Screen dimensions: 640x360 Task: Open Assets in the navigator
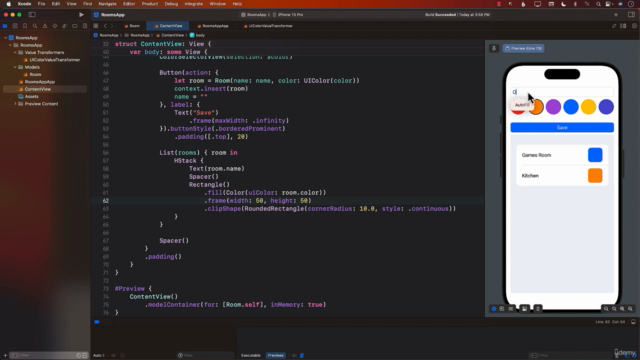point(29,96)
